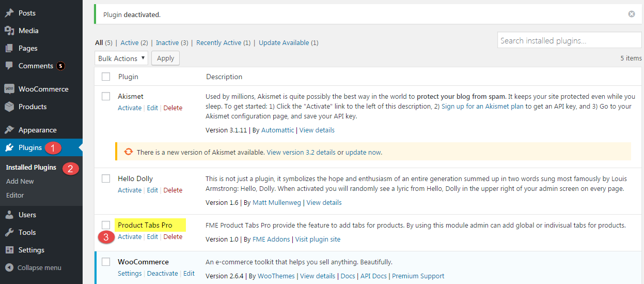Viewport: 644px width, 284px height.
Task: Activate the Product Tabs Pro plugin
Action: coord(130,236)
